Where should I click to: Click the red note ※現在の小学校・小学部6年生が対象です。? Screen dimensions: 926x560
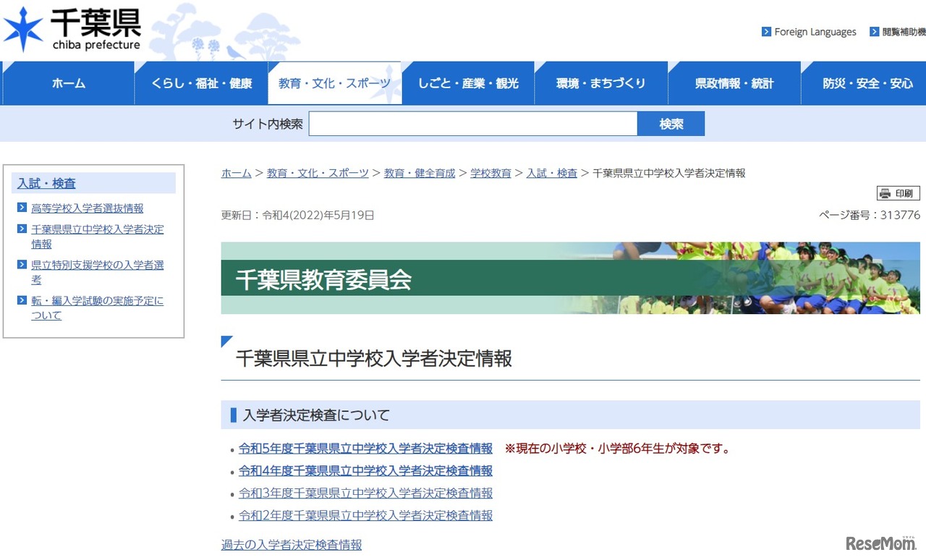point(617,449)
